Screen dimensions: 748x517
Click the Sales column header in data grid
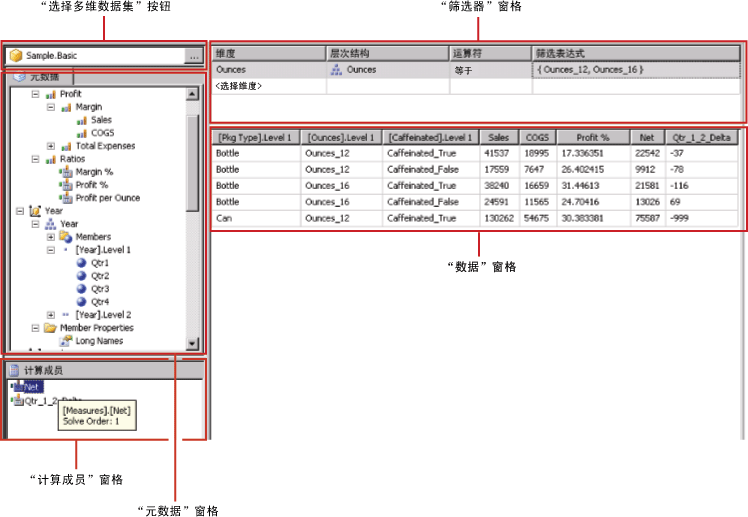[499, 137]
